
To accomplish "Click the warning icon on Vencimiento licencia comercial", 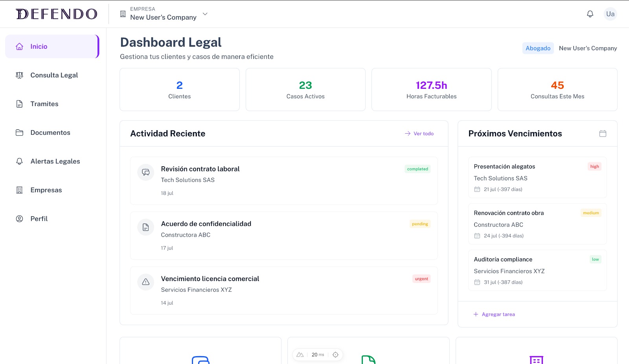I will tap(145, 282).
